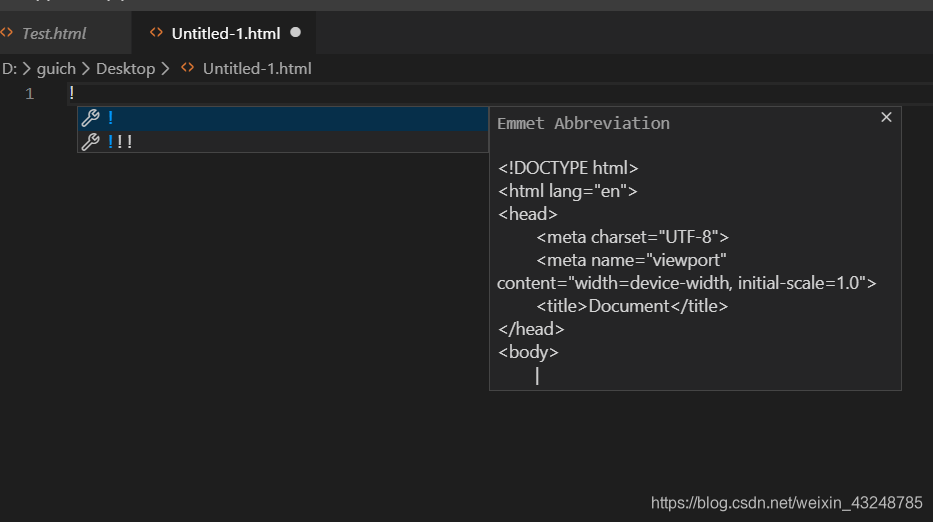
Task: Click the 'content="width=device-width' preview line
Action: click(x=687, y=283)
